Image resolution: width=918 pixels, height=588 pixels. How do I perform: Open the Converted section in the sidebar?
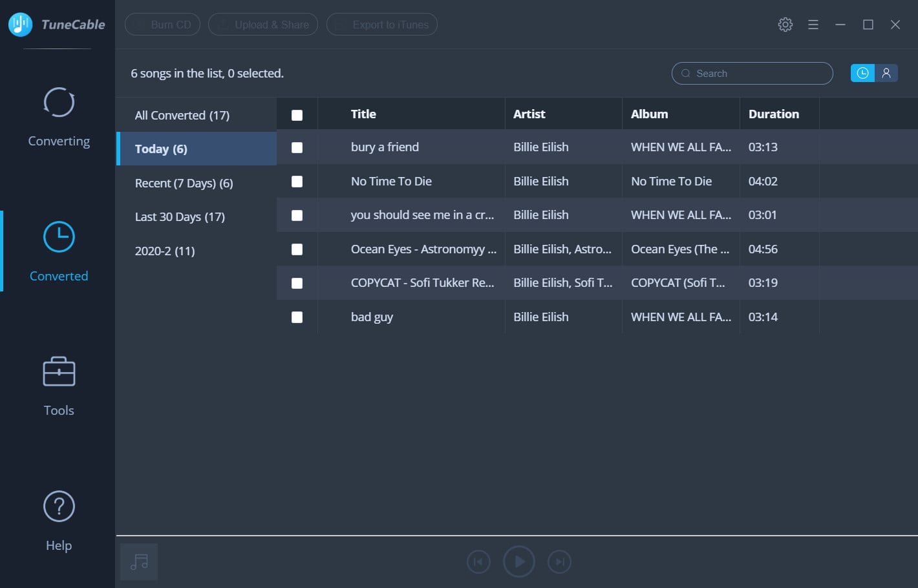59,252
